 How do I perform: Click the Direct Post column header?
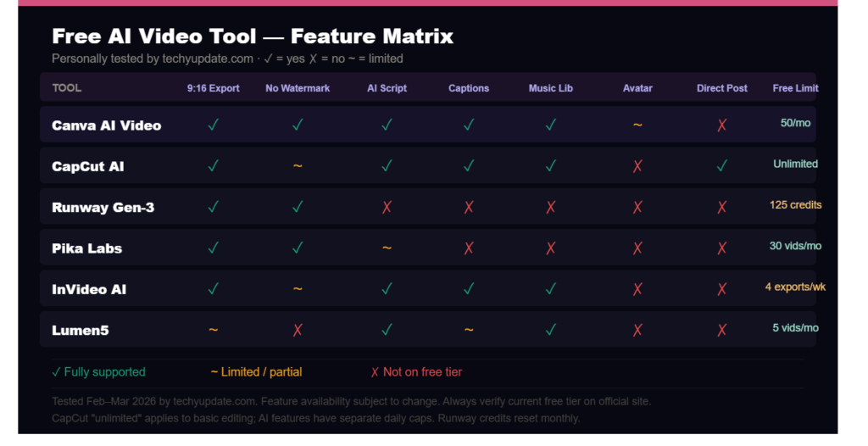722,88
